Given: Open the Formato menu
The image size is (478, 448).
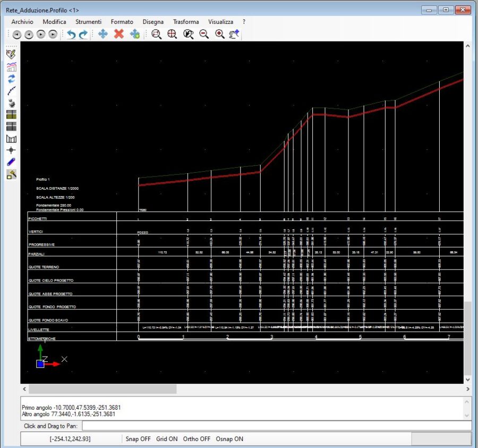Looking at the screenshot, I should pos(122,22).
